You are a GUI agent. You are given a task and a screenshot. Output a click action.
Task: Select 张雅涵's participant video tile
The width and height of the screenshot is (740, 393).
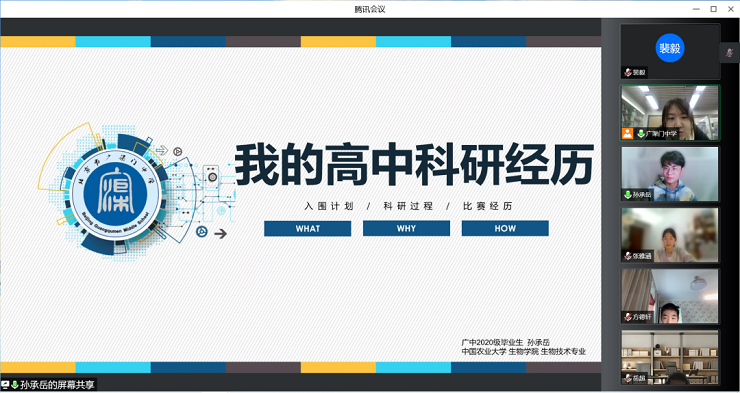tap(670, 235)
